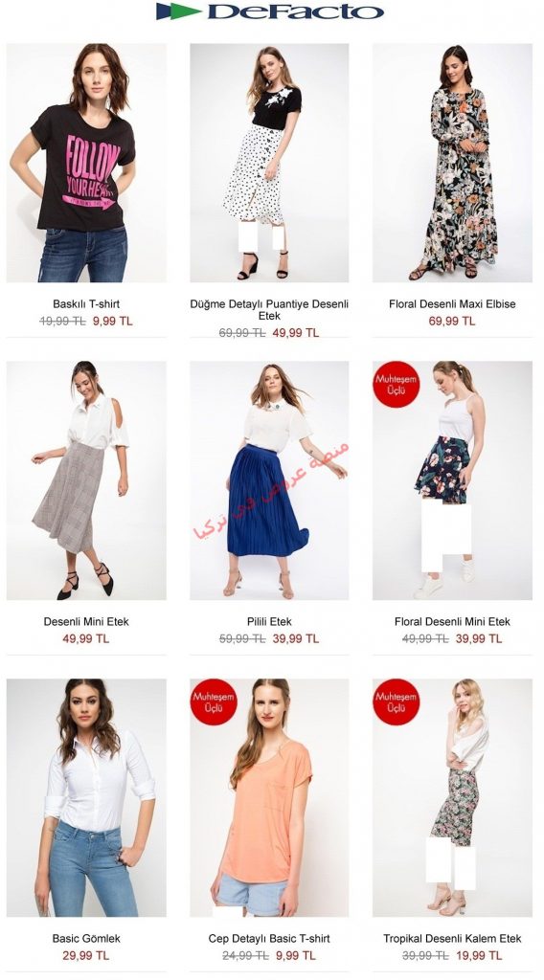
Task: Click the 69,99 TL maxi dress price
Action: coord(452,322)
